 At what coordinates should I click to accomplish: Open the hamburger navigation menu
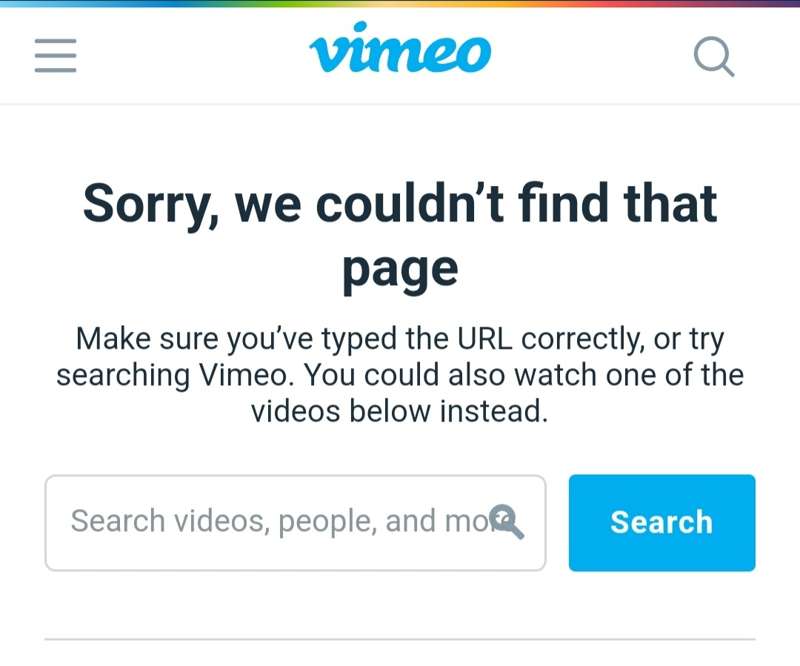(x=56, y=56)
